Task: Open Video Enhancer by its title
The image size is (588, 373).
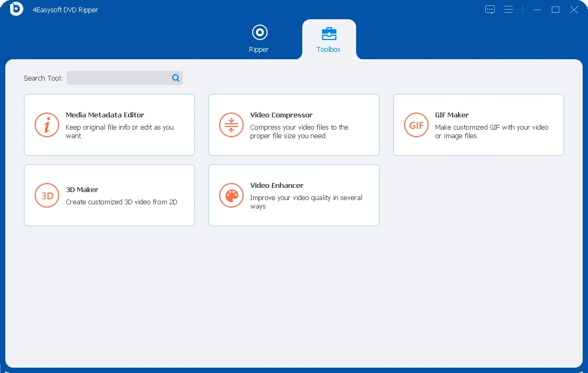Action: (x=277, y=185)
